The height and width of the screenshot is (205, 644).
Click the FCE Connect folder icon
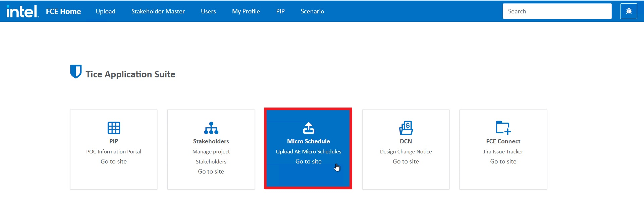503,128
